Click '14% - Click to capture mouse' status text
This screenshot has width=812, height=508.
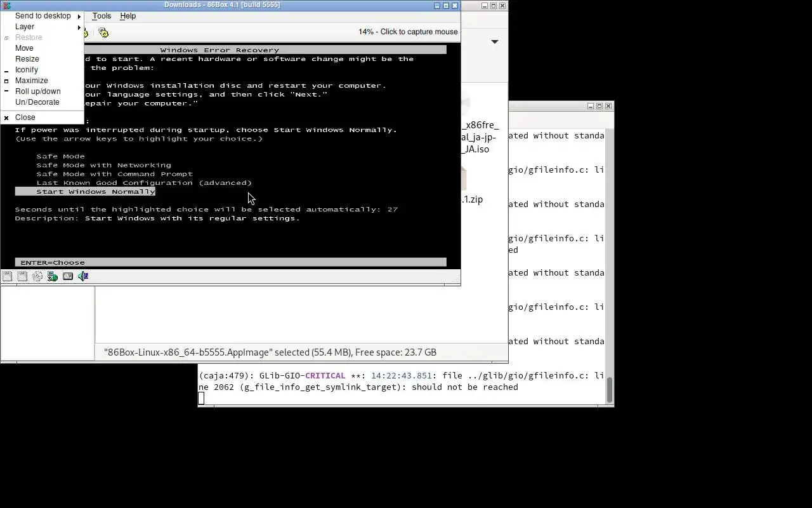pyautogui.click(x=408, y=32)
